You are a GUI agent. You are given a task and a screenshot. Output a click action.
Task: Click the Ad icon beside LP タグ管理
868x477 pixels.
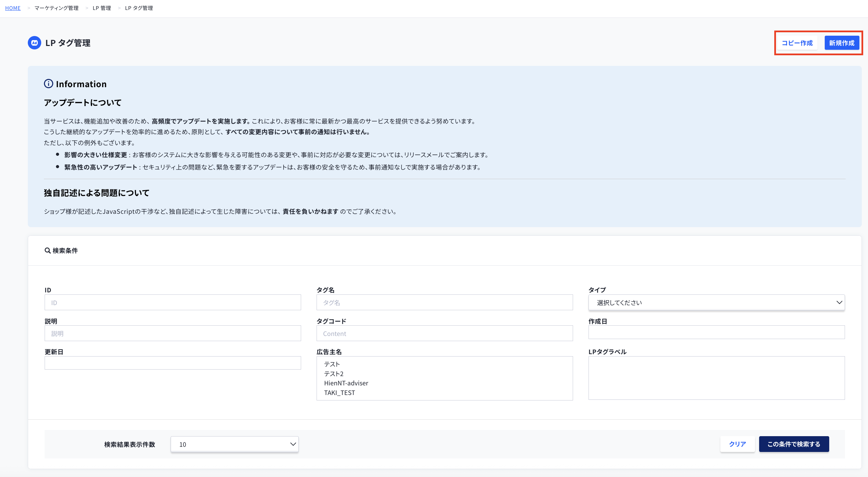[x=34, y=43]
